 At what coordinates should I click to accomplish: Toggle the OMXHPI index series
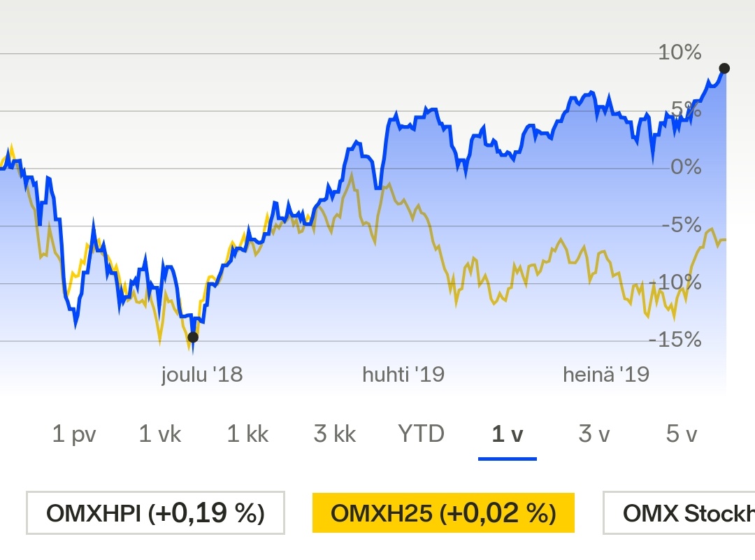point(155,514)
